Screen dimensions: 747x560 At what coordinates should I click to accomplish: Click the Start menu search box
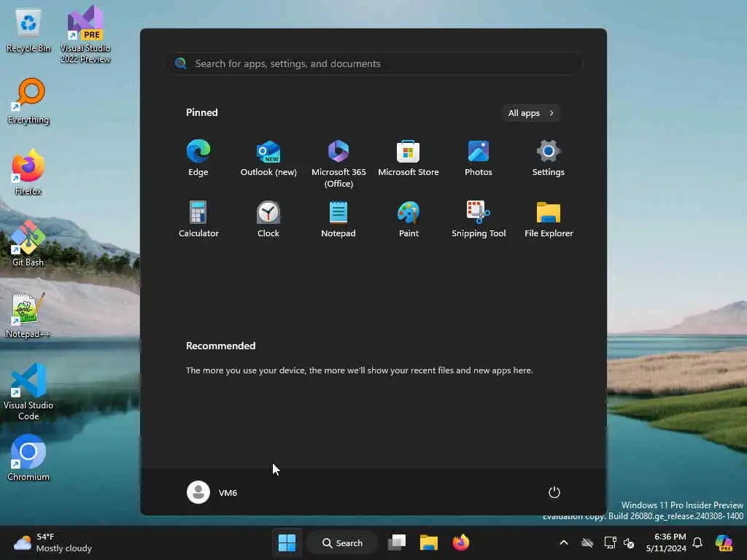click(373, 63)
